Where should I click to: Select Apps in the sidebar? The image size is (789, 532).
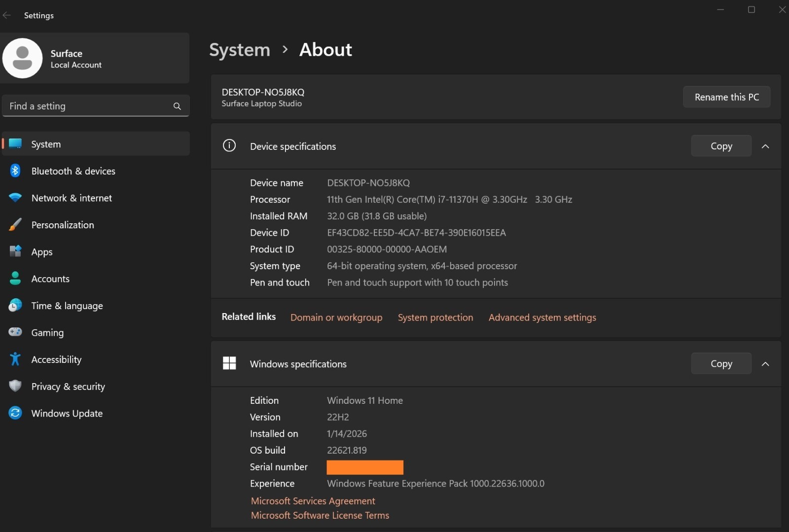click(x=96, y=251)
